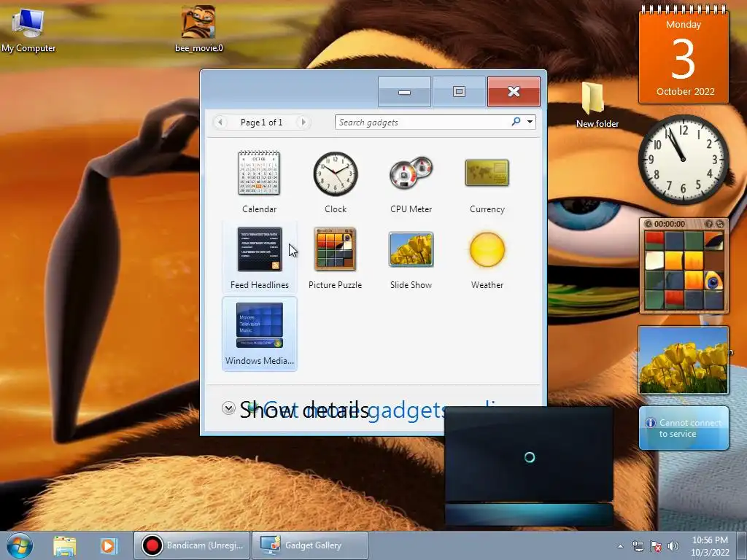
Task: Select bee_movie.0 desktop file
Action: (x=198, y=28)
